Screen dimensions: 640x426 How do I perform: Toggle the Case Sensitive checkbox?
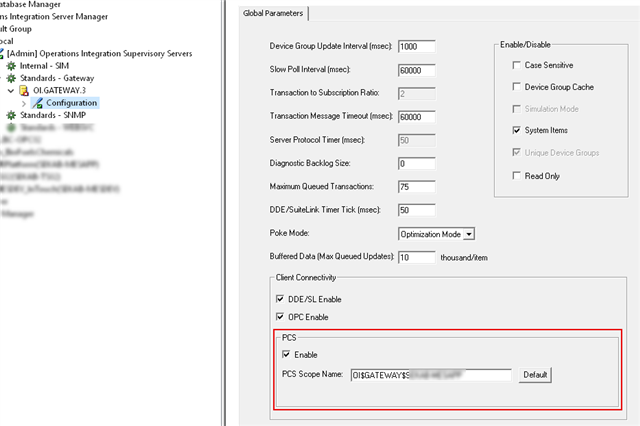pos(516,65)
